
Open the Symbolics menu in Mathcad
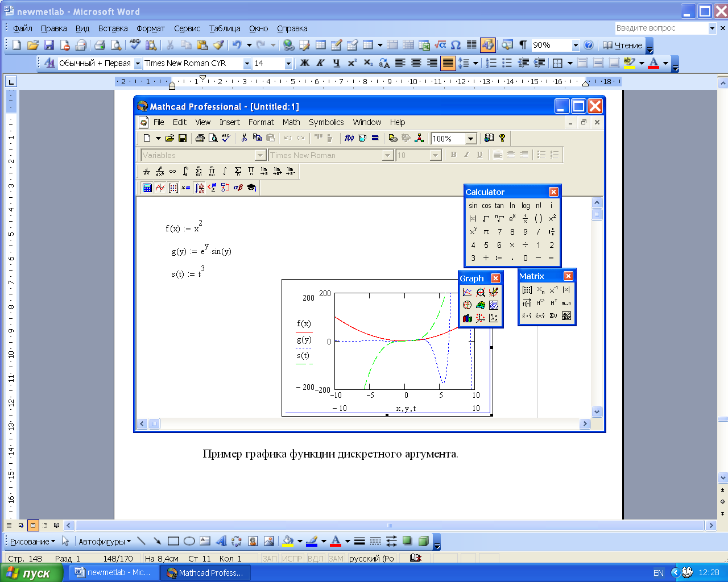[x=326, y=122]
